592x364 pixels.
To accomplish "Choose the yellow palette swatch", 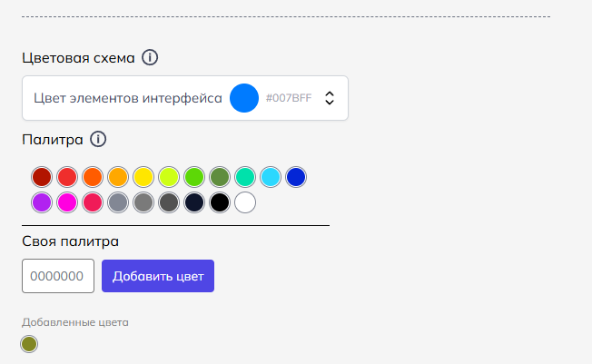I will coord(143,177).
